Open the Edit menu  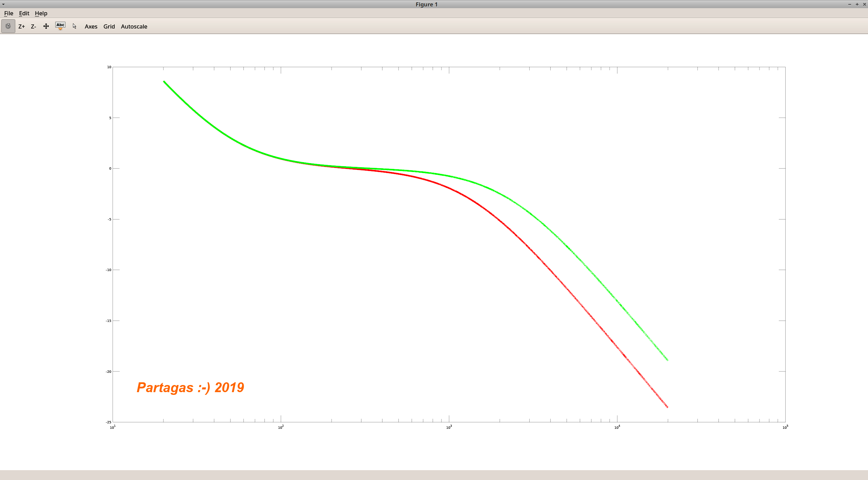(24, 13)
